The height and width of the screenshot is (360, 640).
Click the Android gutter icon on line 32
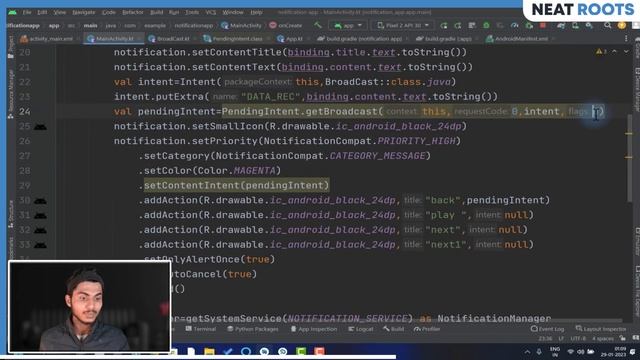40,230
